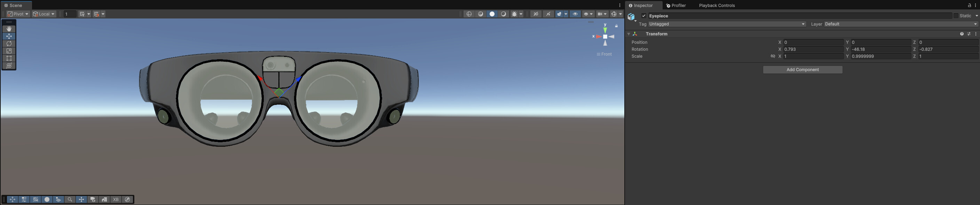
Task: Open scene effects dropdown arrow
Action: 566,14
